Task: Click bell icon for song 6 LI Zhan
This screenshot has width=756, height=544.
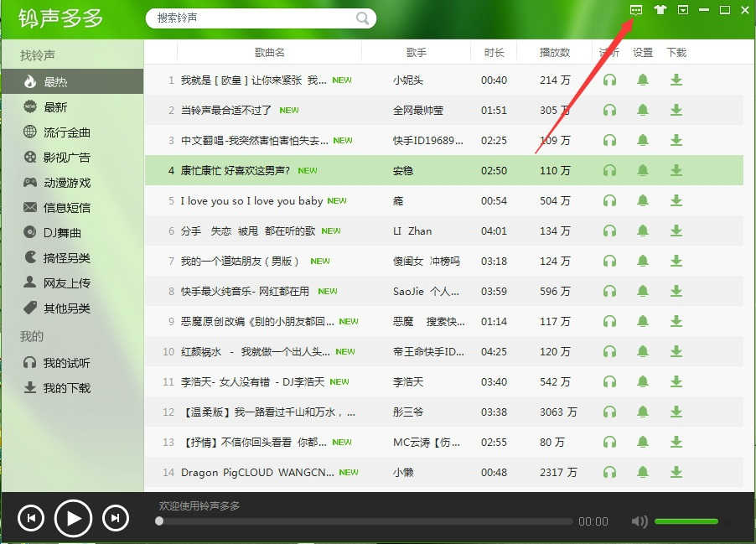Action: tap(643, 231)
